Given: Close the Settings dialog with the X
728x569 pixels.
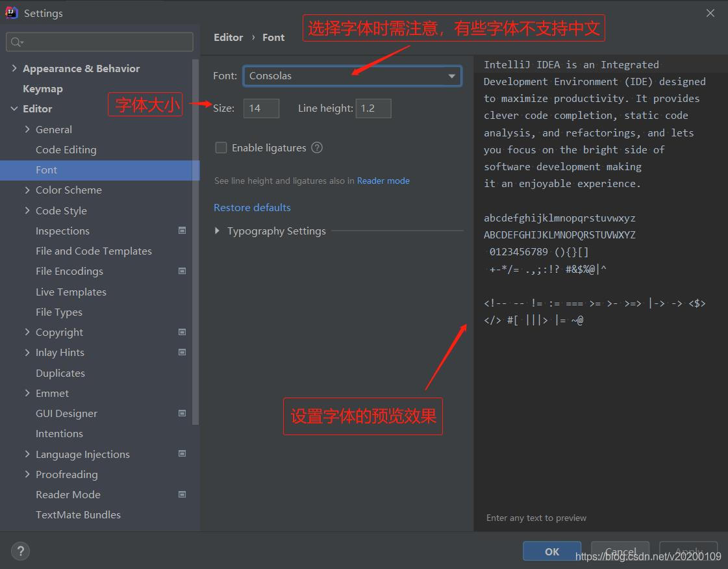Looking at the screenshot, I should click(x=710, y=13).
